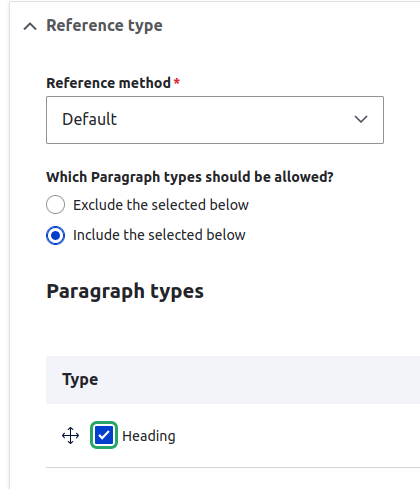
Task: Click the Heading table row
Action: click(233, 436)
